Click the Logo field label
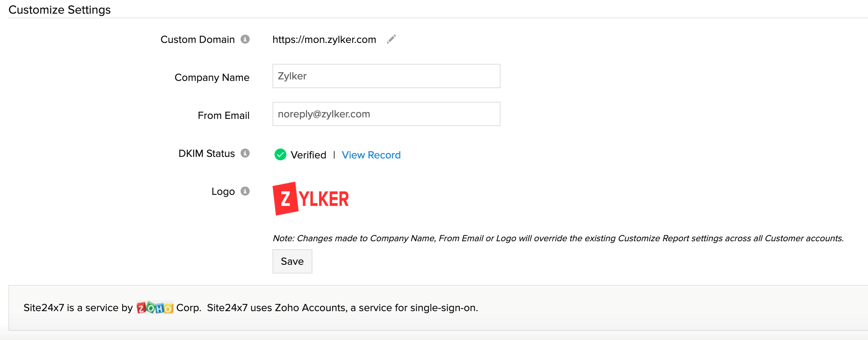 pos(223,191)
